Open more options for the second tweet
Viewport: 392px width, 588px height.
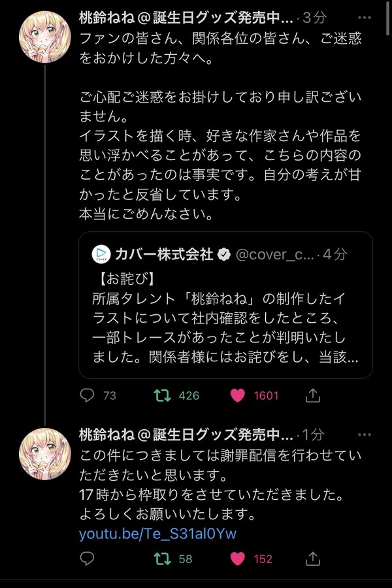tap(365, 434)
